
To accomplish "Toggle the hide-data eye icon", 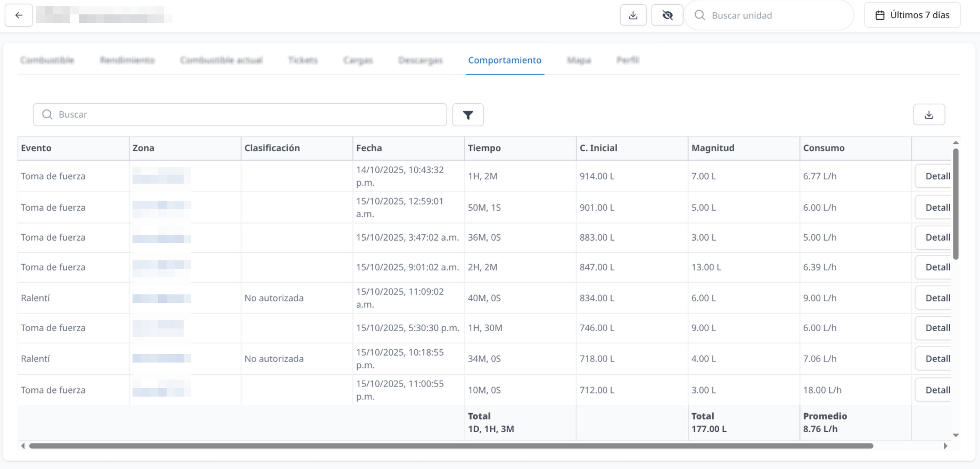I will [667, 15].
